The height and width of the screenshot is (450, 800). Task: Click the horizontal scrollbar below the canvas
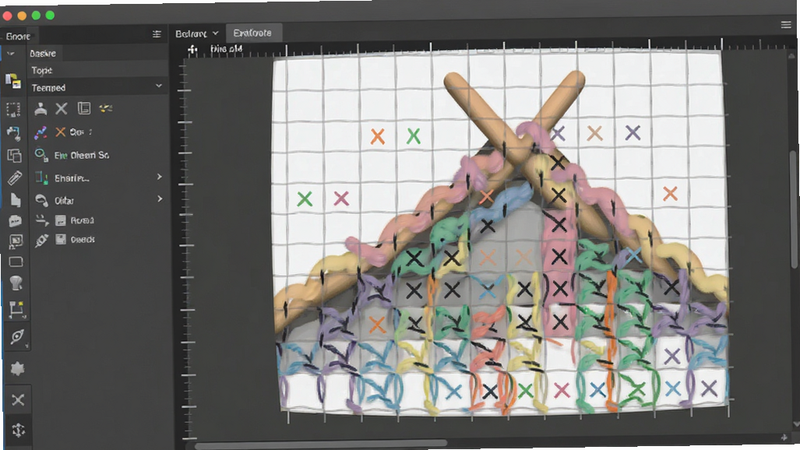(321, 445)
